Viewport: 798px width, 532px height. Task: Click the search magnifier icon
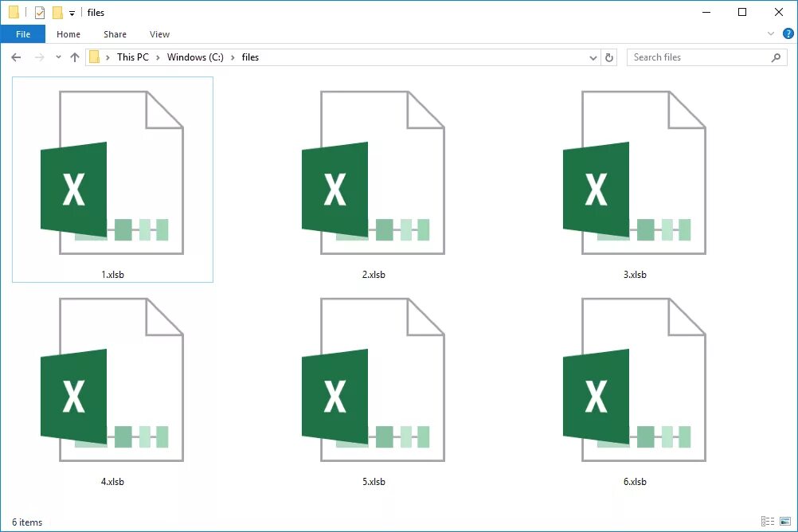point(776,57)
